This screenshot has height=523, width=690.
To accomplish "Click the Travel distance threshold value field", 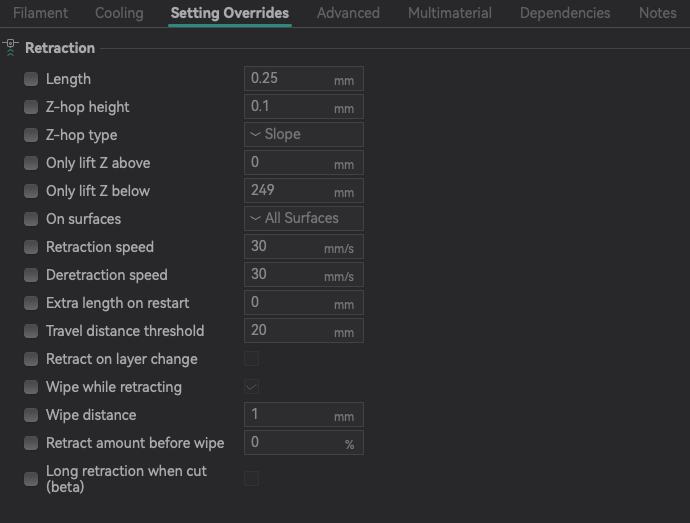I will click(x=304, y=330).
